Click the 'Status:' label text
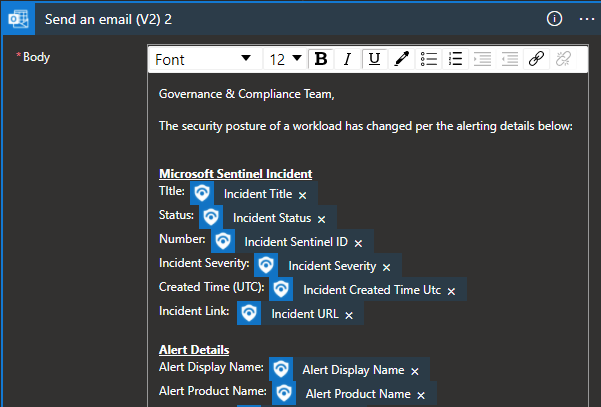The width and height of the screenshot is (601, 407). pyautogui.click(x=176, y=215)
